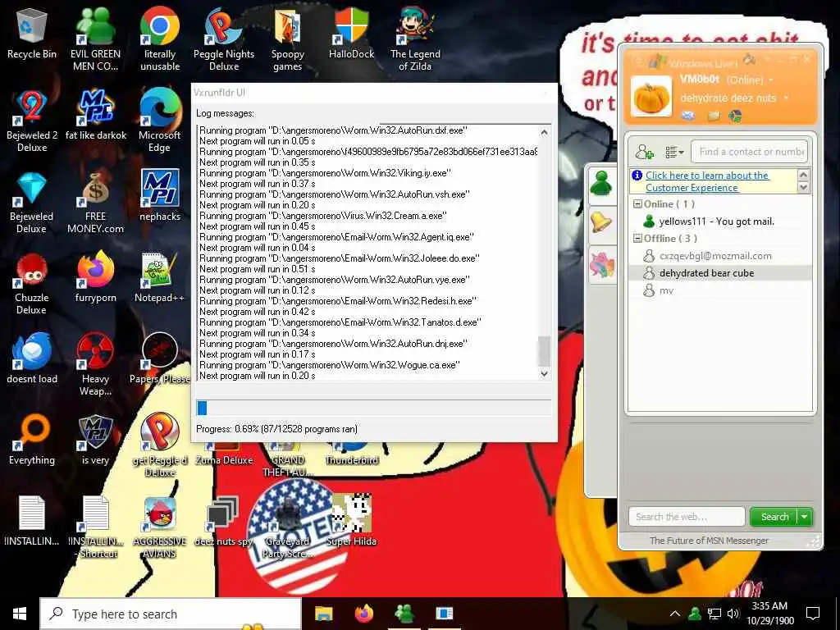This screenshot has width=840, height=630.
Task: Open File Explorer from the taskbar
Action: [x=323, y=614]
